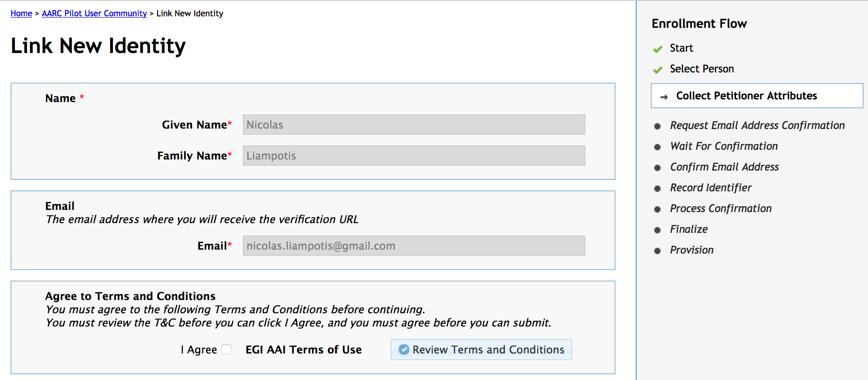Viewport: 868px width, 380px height.
Task: Click the green checkmark beside Start
Action: coord(658,49)
